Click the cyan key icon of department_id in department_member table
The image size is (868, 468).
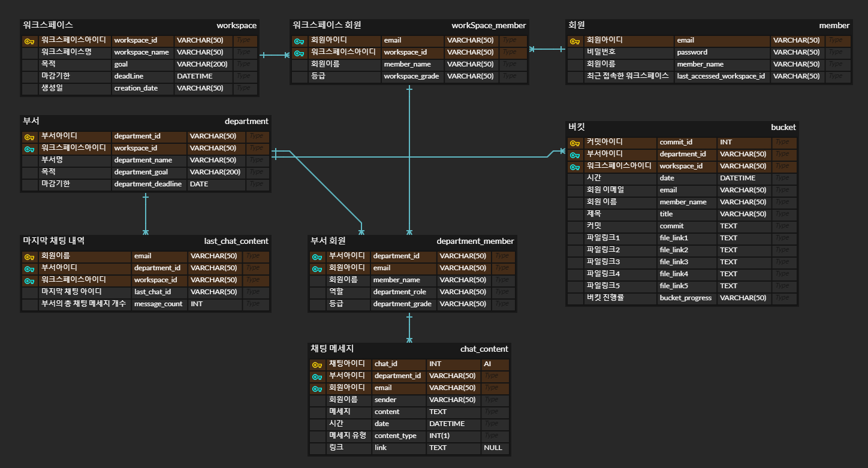pos(317,256)
